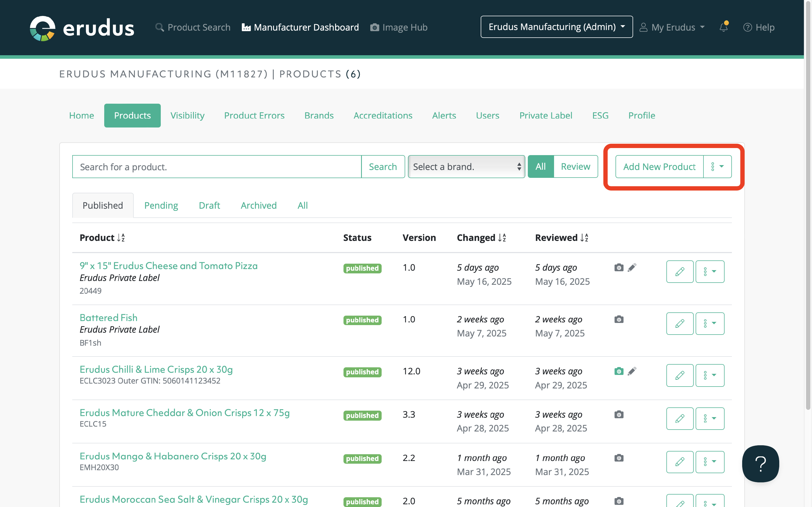Viewport: 812px width, 507px height.
Task: Click the product search input field
Action: point(217,167)
